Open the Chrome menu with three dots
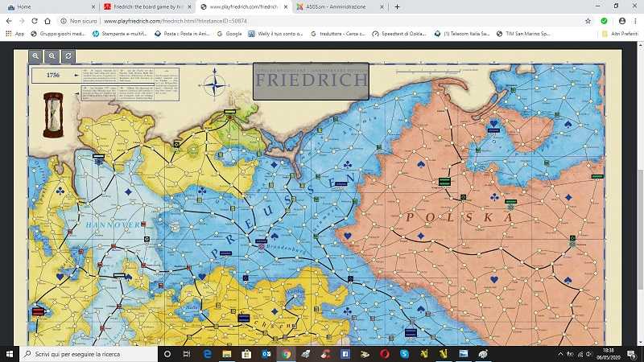 coord(635,21)
